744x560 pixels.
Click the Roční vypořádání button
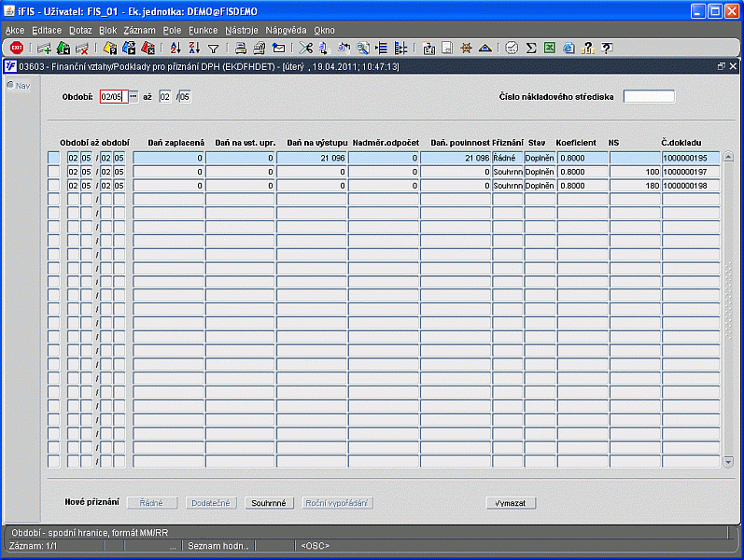pyautogui.click(x=337, y=503)
